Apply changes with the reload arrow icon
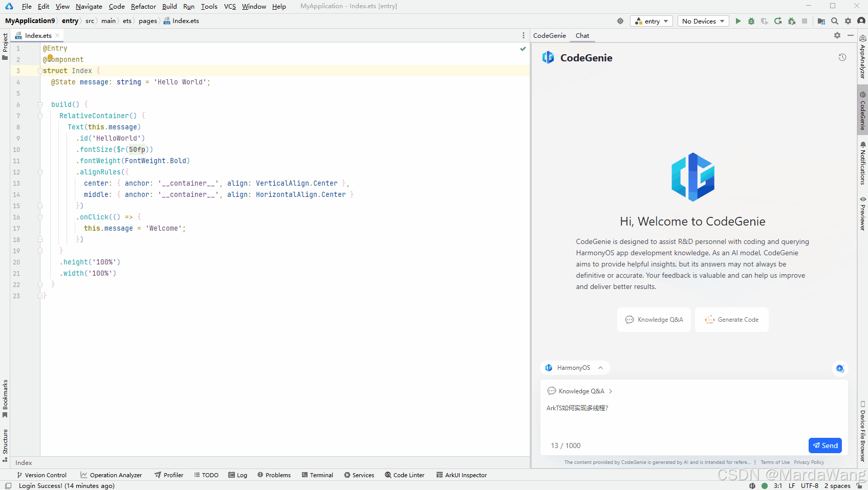The height and width of the screenshot is (490, 868). (778, 21)
